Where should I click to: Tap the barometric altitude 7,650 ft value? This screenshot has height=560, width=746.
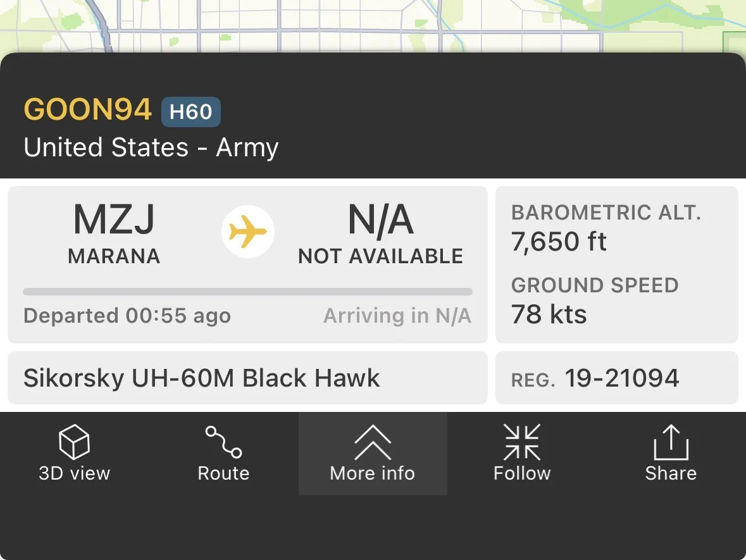coord(559,242)
